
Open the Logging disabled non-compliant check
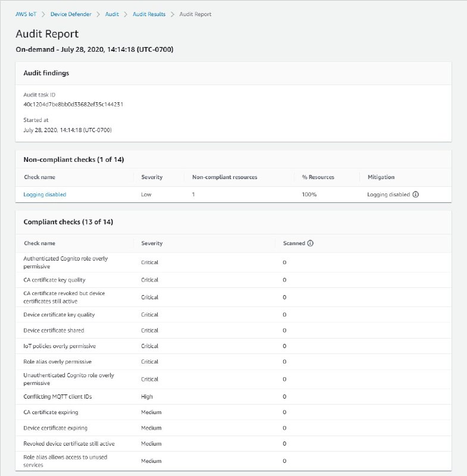(x=46, y=194)
